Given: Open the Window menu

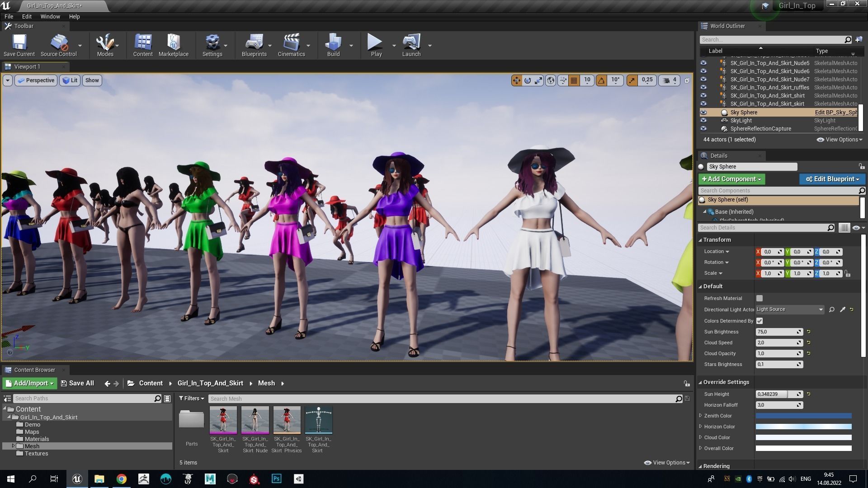Looking at the screenshot, I should [x=50, y=16].
